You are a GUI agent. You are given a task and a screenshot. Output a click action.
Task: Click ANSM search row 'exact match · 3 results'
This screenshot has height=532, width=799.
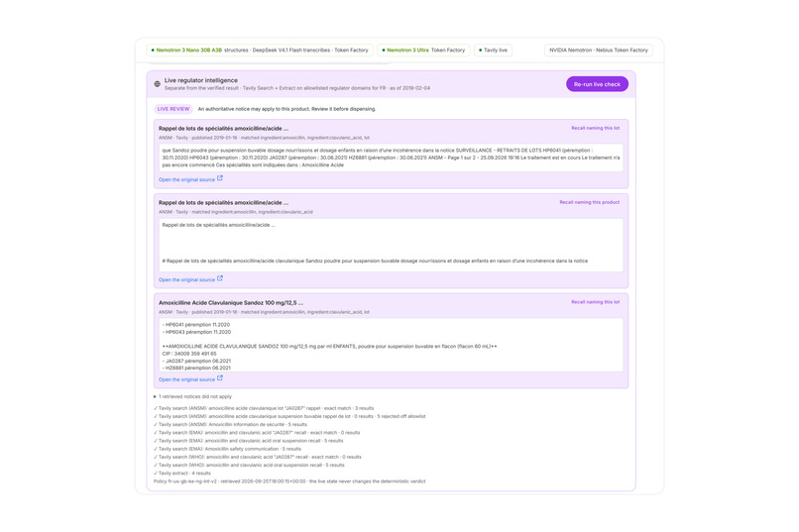[264, 408]
